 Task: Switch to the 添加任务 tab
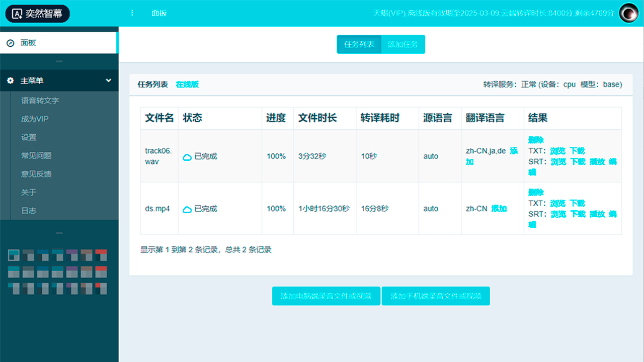[403, 44]
